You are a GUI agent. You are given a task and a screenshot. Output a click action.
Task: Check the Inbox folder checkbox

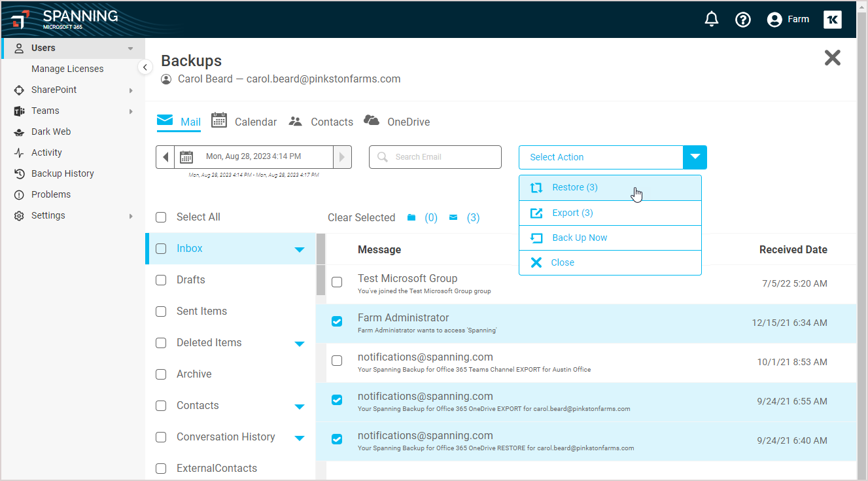161,249
